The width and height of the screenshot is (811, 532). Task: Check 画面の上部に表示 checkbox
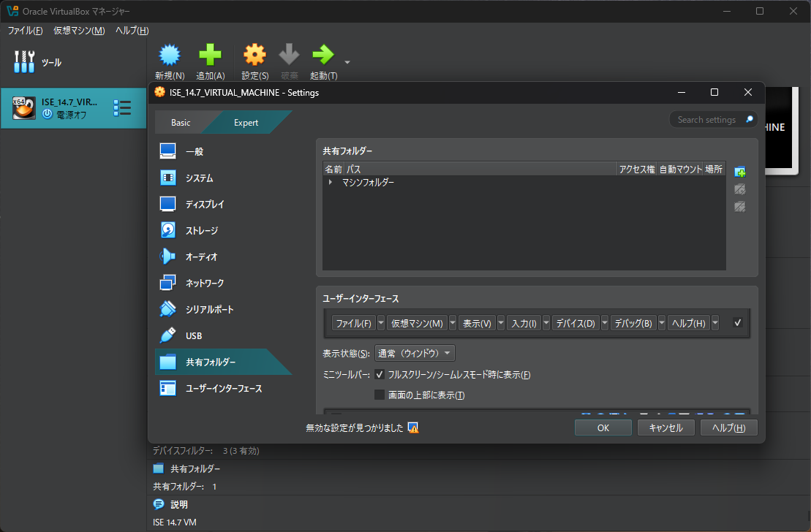(x=379, y=395)
